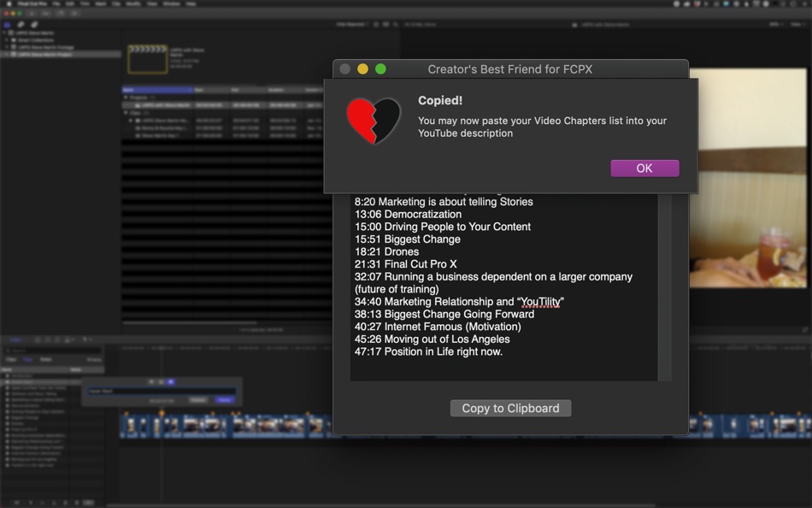Open the viewer View options dropdown
This screenshot has height=508, width=812.
(x=797, y=24)
